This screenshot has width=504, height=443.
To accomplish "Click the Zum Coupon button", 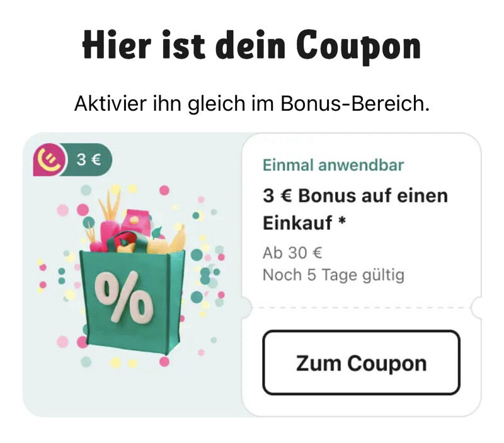I will (x=361, y=362).
